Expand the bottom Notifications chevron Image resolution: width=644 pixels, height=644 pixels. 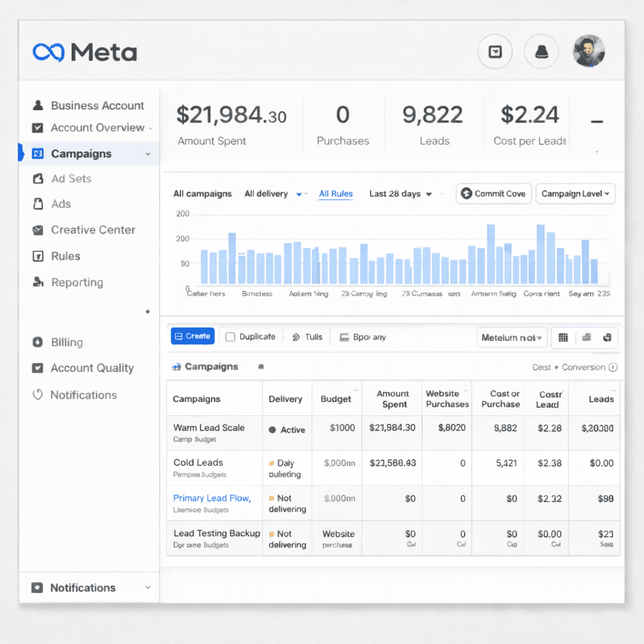(148, 587)
